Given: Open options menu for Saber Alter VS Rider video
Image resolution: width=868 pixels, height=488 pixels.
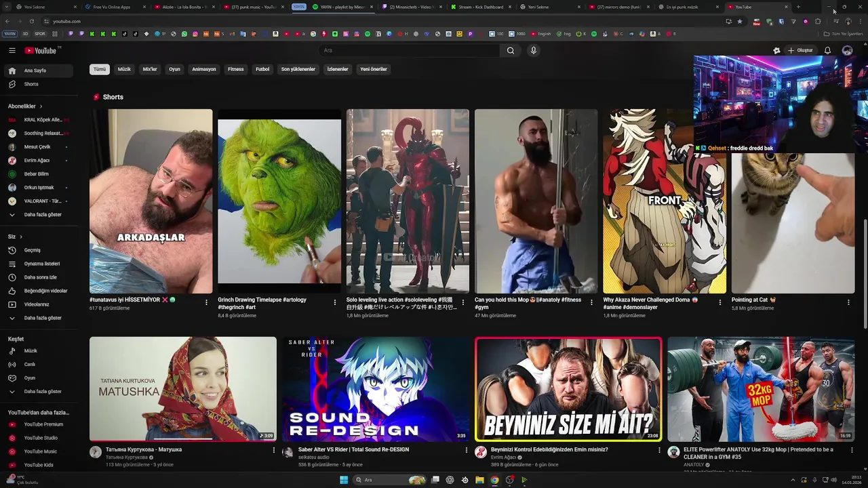Looking at the screenshot, I should pyautogui.click(x=466, y=450).
